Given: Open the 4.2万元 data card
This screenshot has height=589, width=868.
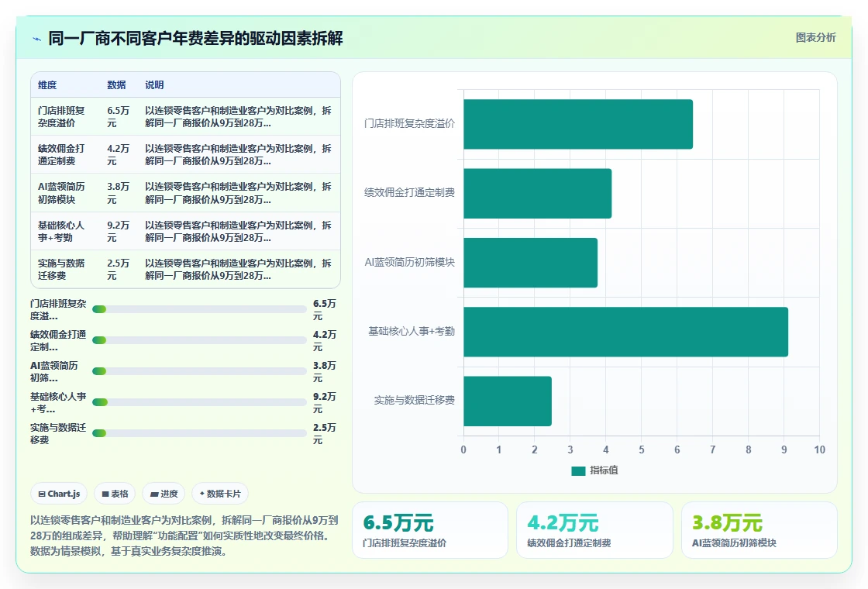Looking at the screenshot, I should click(594, 530).
